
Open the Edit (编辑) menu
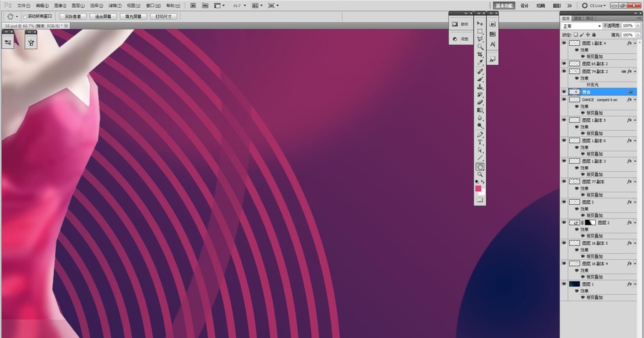point(42,6)
